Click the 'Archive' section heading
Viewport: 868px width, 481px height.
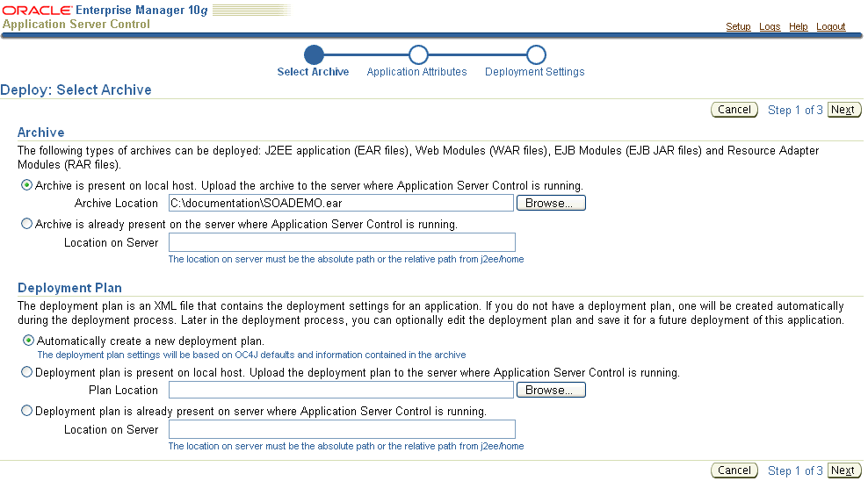coord(41,133)
